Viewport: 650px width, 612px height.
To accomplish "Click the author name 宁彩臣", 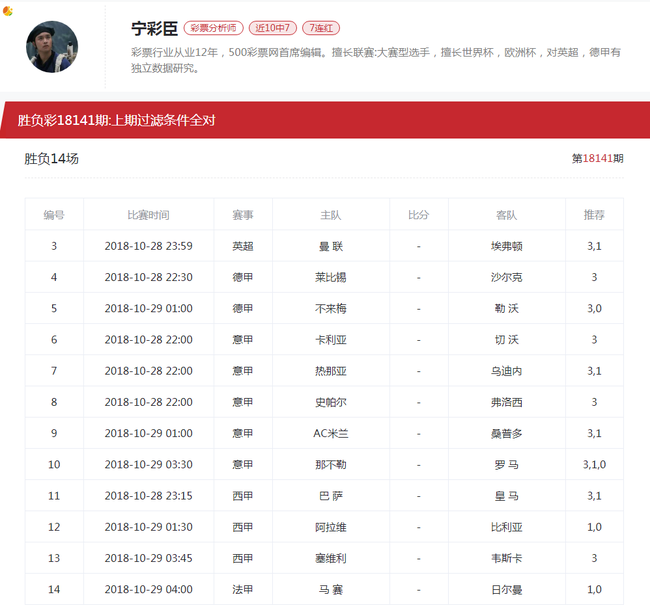I will pos(154,29).
